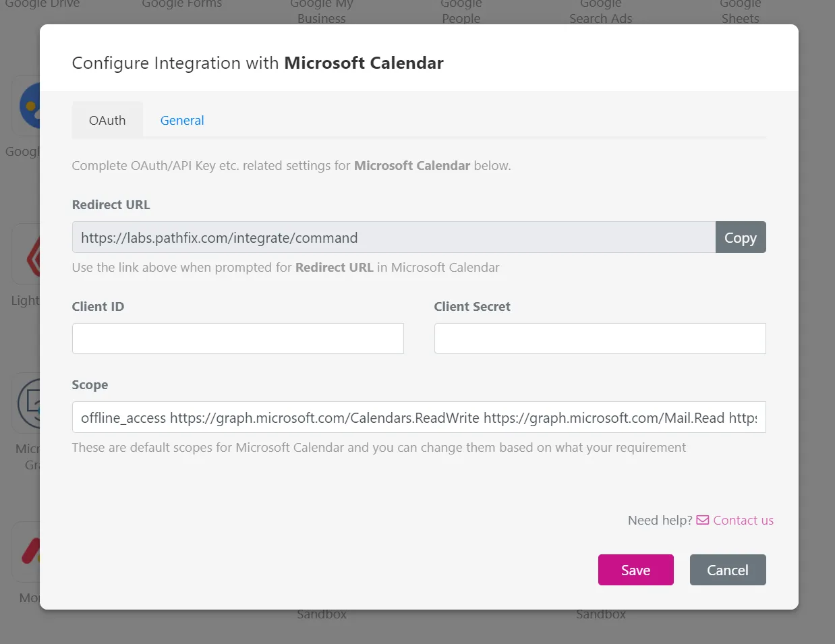Click the Google My Business label behind the dialog
Image resolution: width=835 pixels, height=644 pixels.
[x=322, y=11]
